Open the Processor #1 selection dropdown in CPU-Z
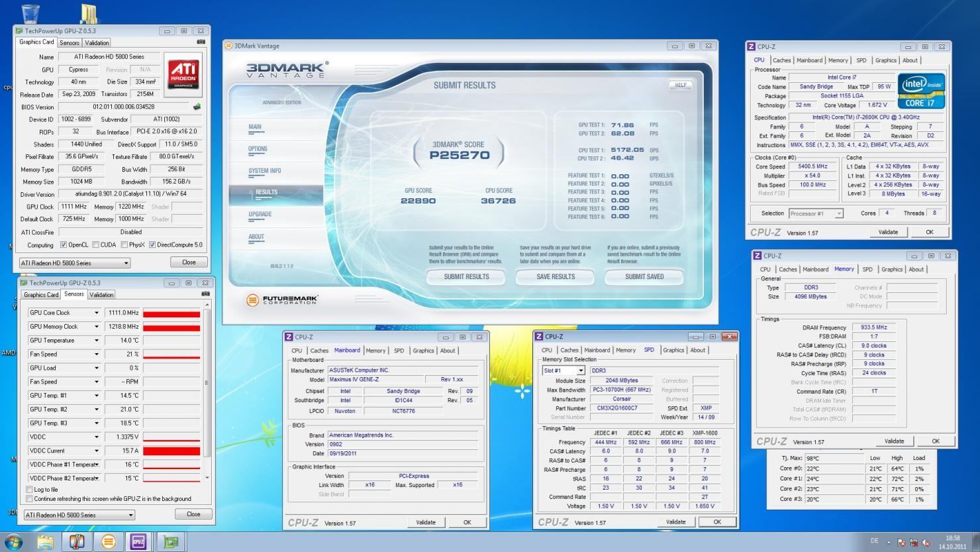 (x=816, y=213)
